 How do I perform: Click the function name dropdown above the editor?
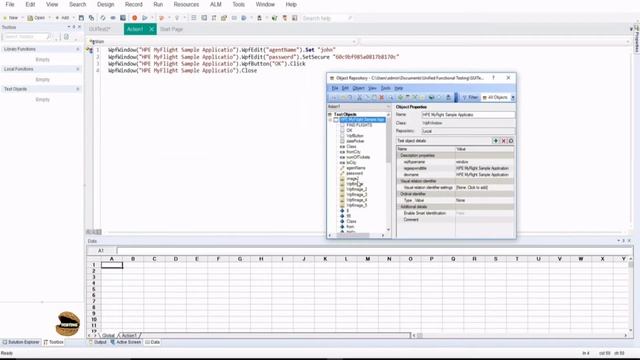point(223,42)
